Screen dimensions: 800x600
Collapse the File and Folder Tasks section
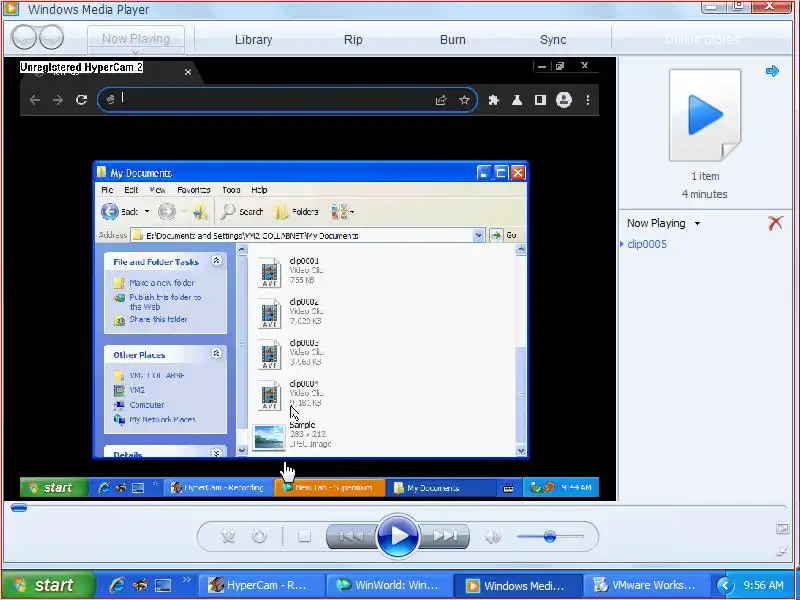pyautogui.click(x=216, y=261)
